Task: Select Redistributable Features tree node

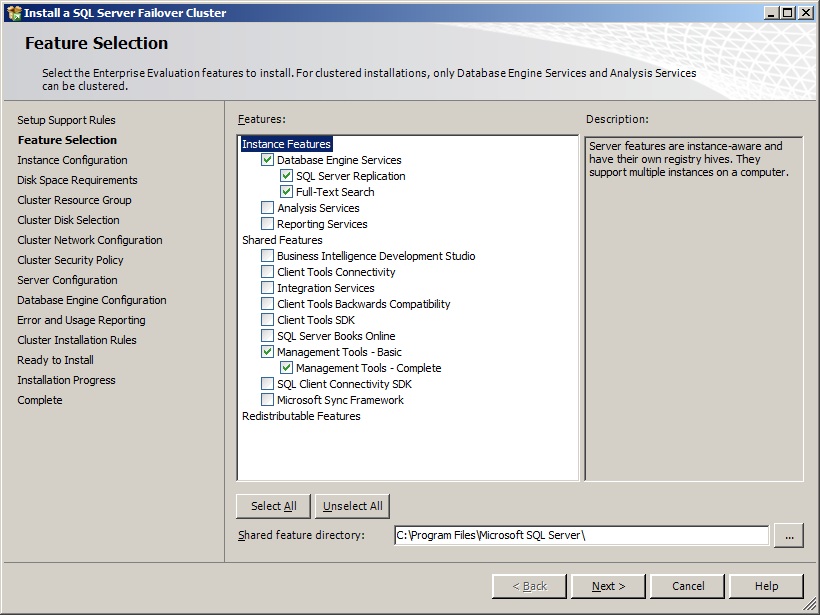Action: pyautogui.click(x=301, y=416)
